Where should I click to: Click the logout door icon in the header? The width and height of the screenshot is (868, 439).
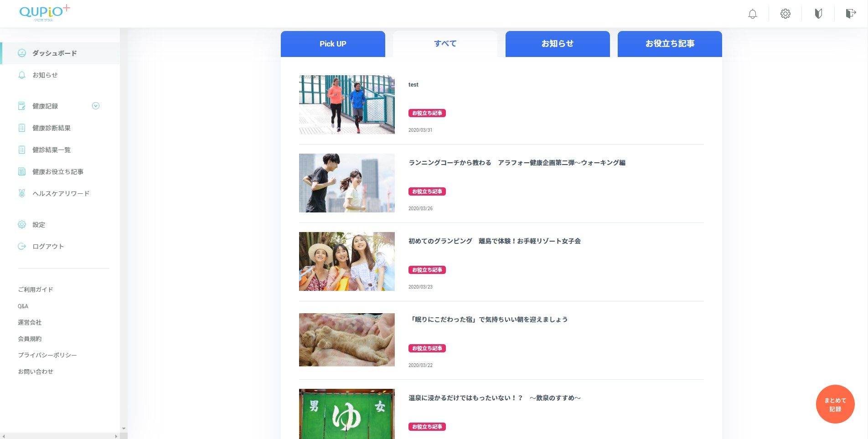click(851, 13)
